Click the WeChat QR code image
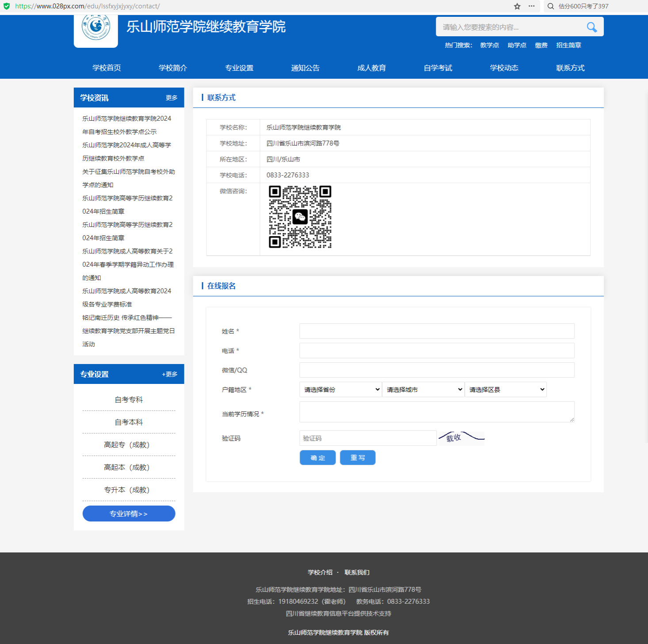 300,217
